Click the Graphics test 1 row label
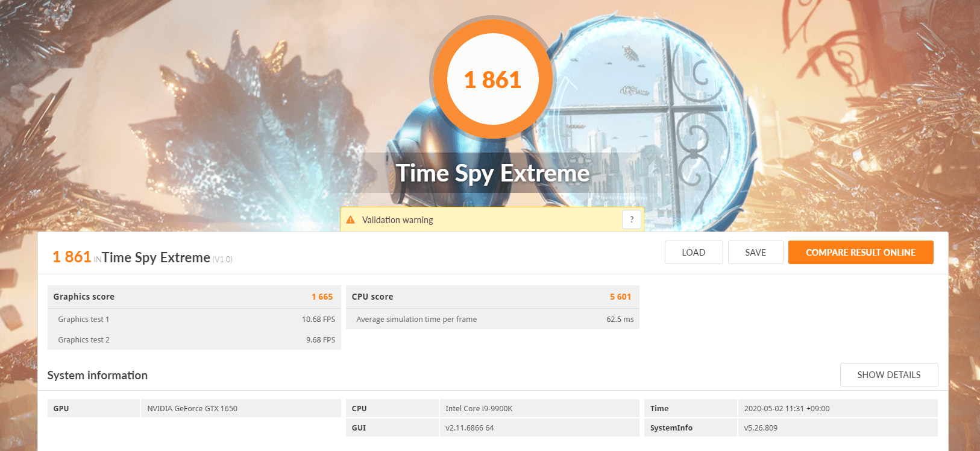The image size is (980, 451). 84,320
